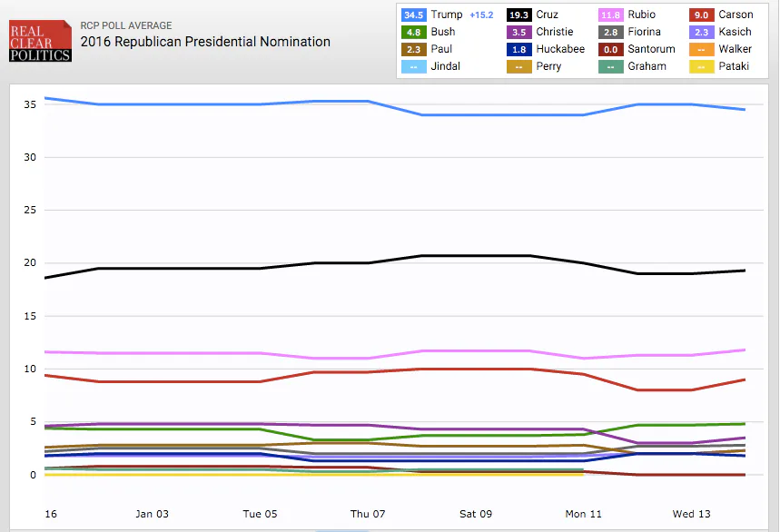Click the 25 y-axis label

[30, 210]
